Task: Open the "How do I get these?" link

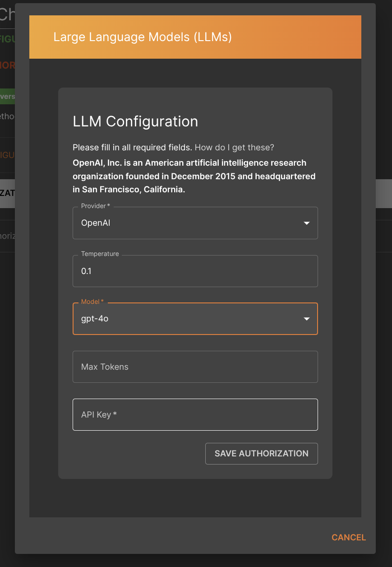Action: pyautogui.click(x=234, y=148)
